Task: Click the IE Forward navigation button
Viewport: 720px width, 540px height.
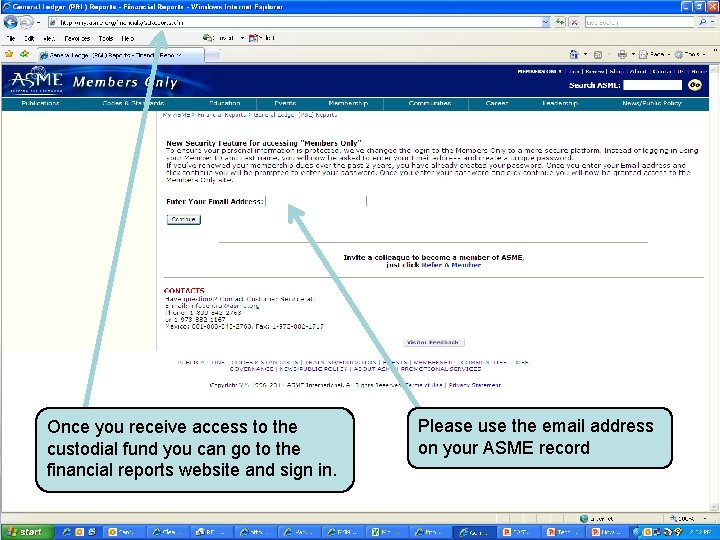Action: [x=26, y=22]
